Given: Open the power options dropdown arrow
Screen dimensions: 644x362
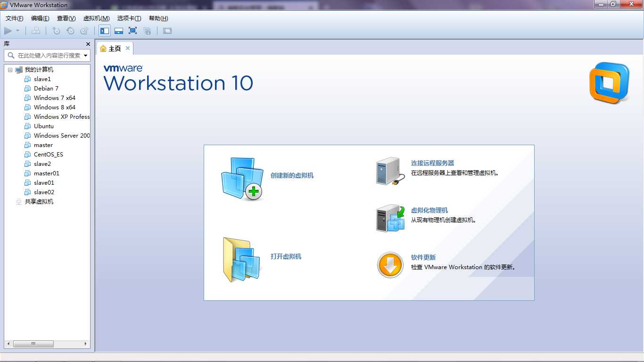Looking at the screenshot, I should click(x=18, y=31).
